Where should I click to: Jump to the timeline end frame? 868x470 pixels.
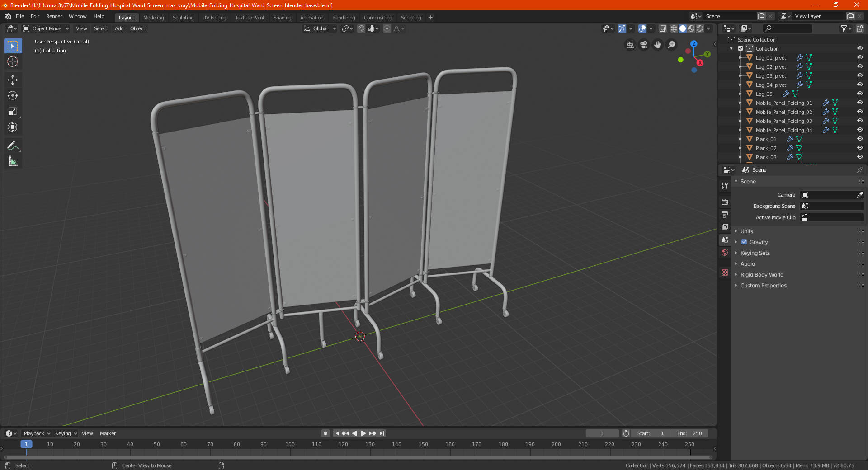click(x=382, y=433)
